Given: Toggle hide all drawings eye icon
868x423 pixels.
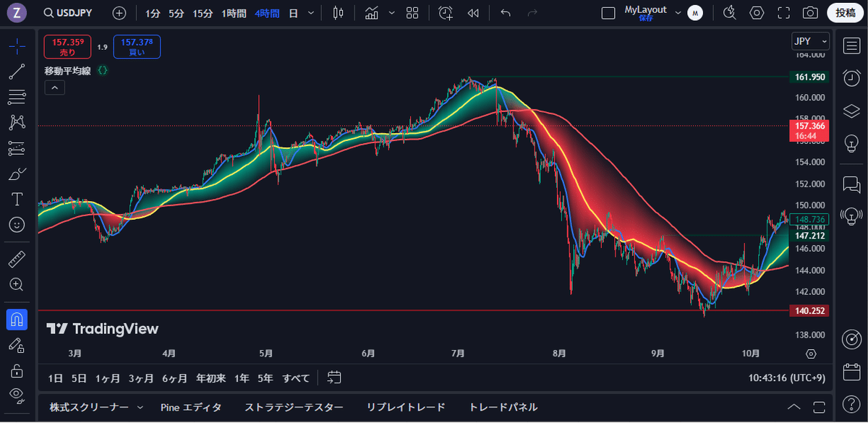Looking at the screenshot, I should click(17, 395).
